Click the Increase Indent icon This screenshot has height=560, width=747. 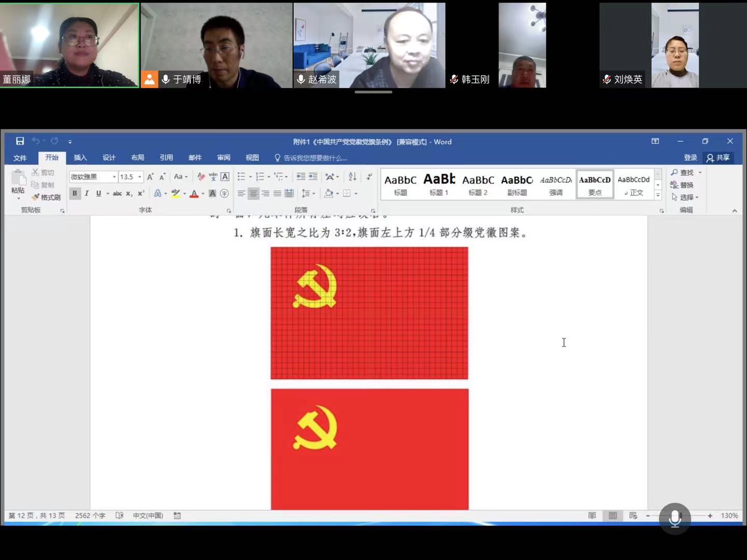313,177
